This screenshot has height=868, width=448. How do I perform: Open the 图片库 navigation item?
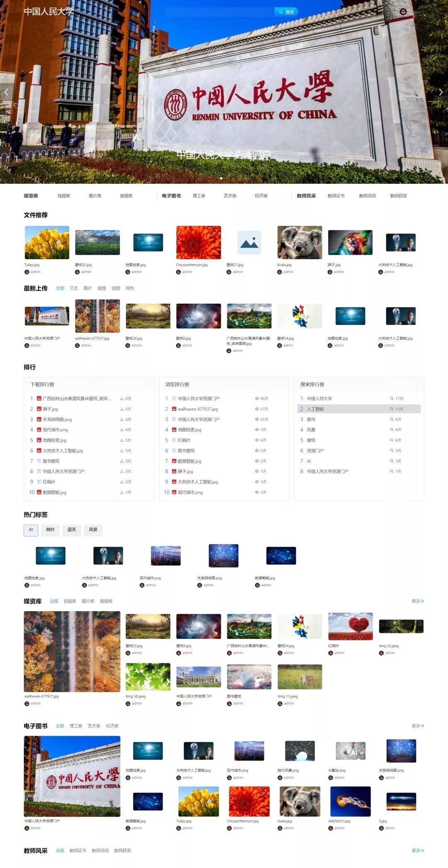pos(95,196)
